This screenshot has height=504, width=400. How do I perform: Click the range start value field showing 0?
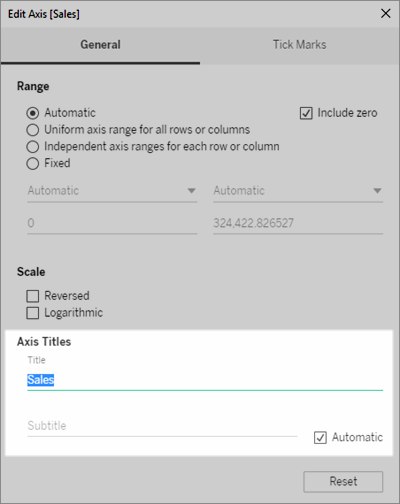point(112,223)
